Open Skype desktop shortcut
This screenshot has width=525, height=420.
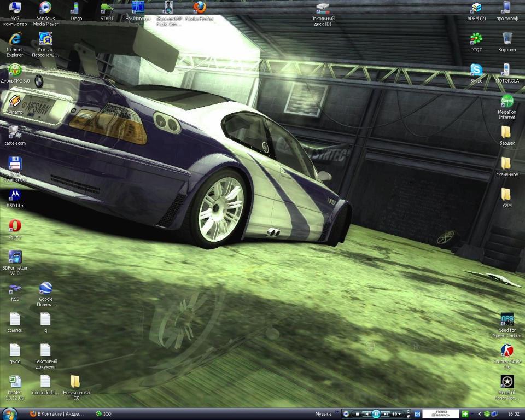point(476,73)
